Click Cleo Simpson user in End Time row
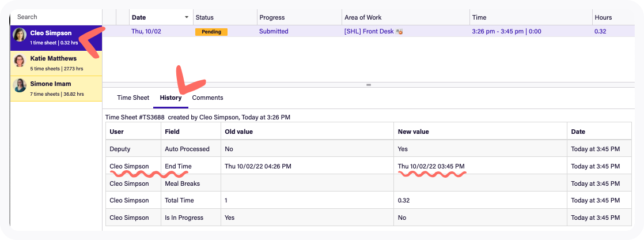 [x=129, y=166]
